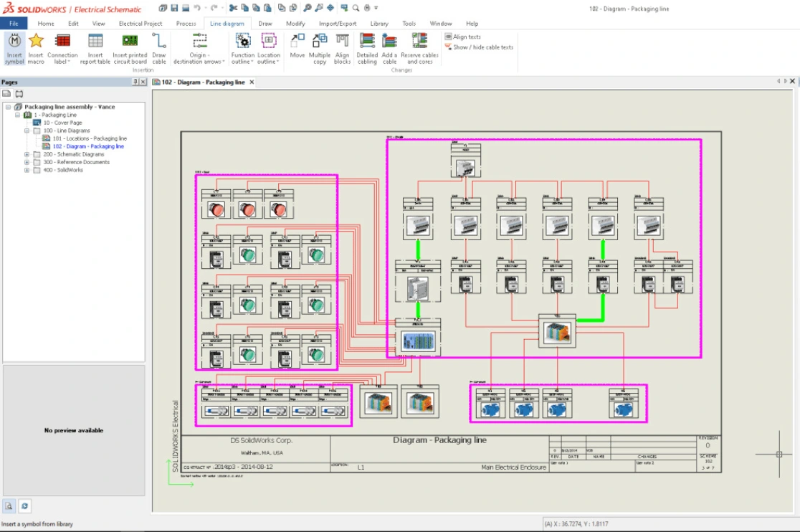Click the PLC rack symbol in enclosure
800x532 pixels.
click(x=418, y=341)
